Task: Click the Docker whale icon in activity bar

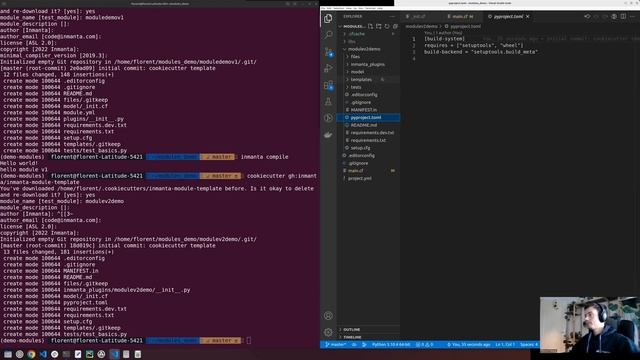Action: tap(328, 135)
